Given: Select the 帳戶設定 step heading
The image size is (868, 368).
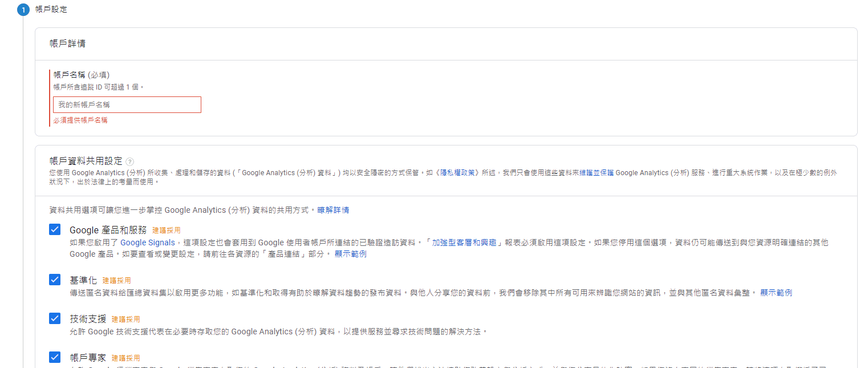Looking at the screenshot, I should coord(51,10).
